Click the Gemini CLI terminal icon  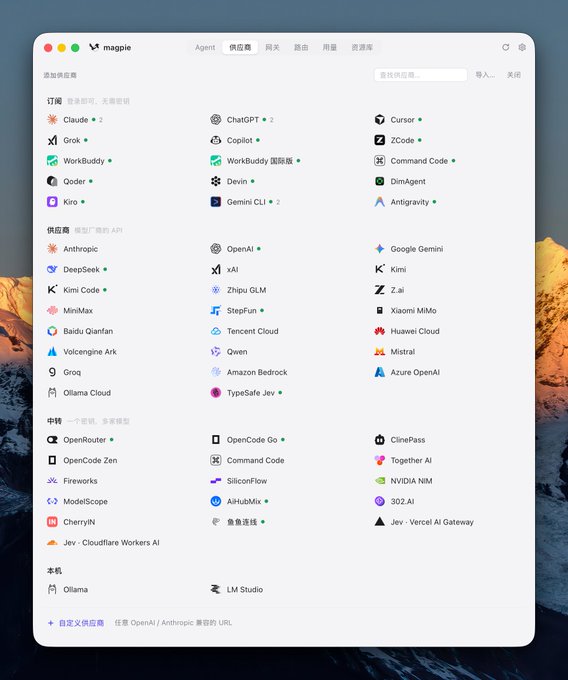pyautogui.click(x=215, y=202)
